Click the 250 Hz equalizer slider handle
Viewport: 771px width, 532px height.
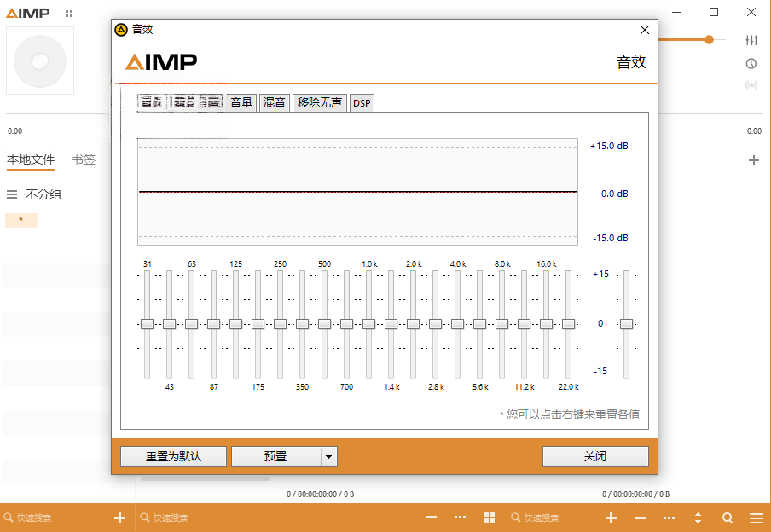point(281,323)
